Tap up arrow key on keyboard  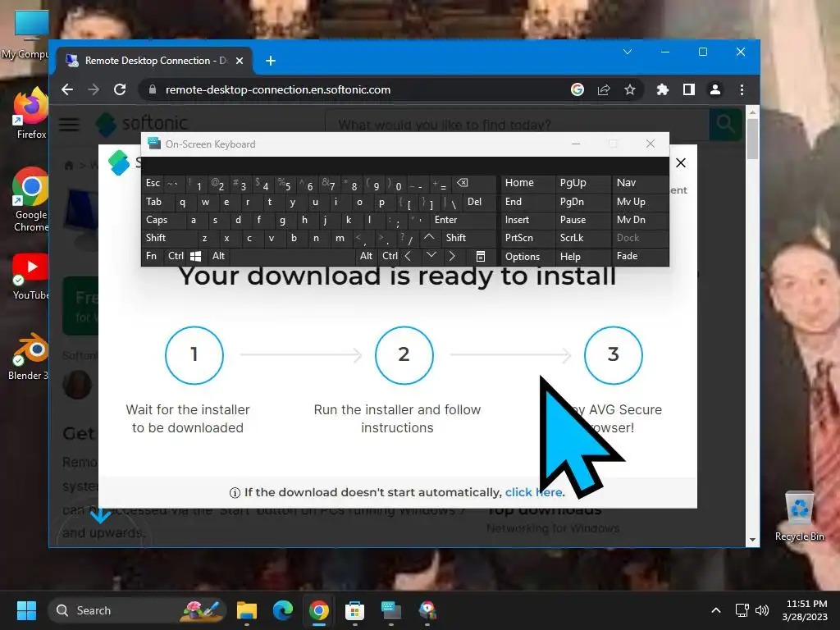(429, 238)
